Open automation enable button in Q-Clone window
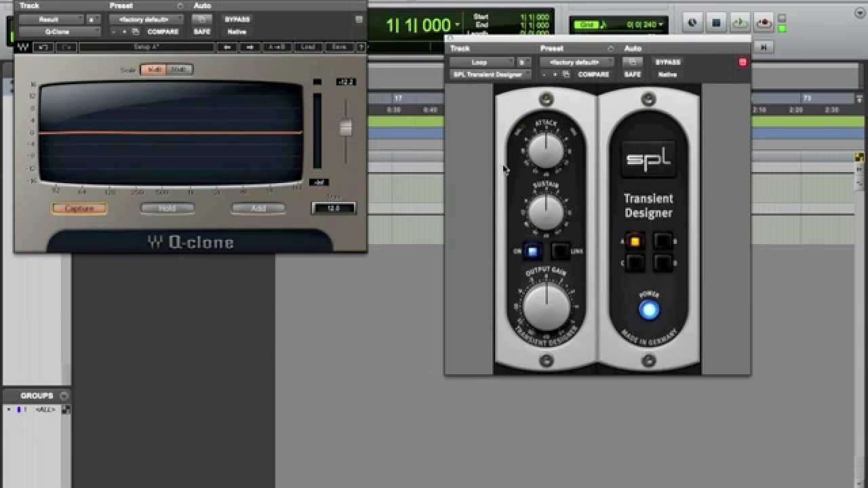868x488 pixels. pyautogui.click(x=202, y=20)
